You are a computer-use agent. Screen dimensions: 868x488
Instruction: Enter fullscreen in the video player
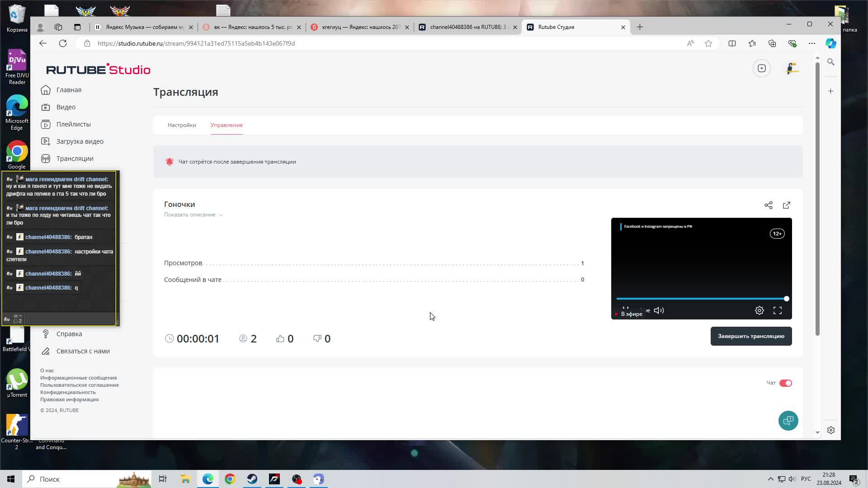778,310
